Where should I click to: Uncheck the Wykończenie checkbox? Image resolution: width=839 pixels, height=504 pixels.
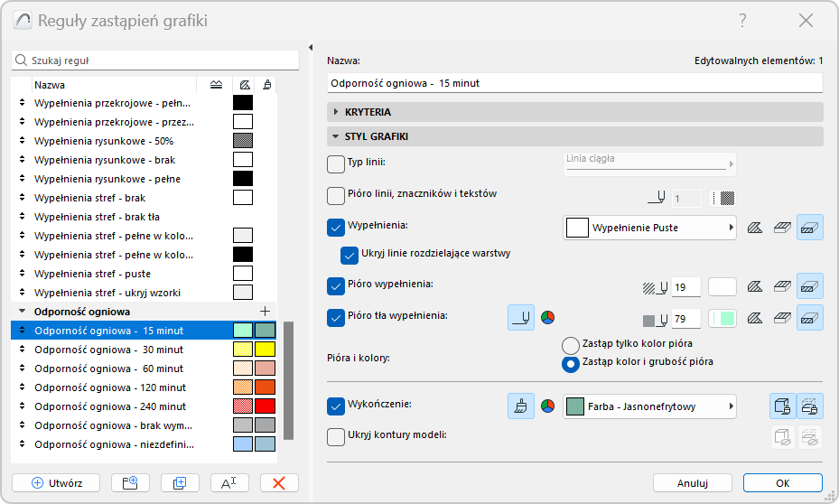335,406
